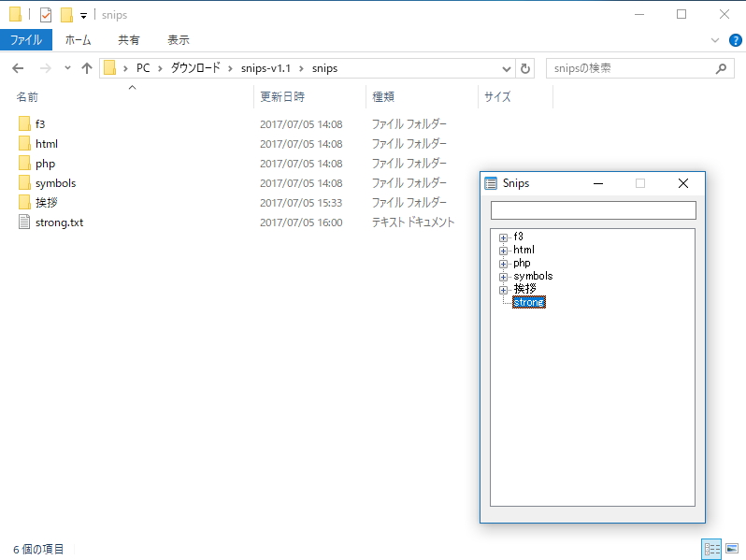This screenshot has width=746, height=560.
Task: Expand the 挨拶 node in Snips
Action: tap(503, 290)
